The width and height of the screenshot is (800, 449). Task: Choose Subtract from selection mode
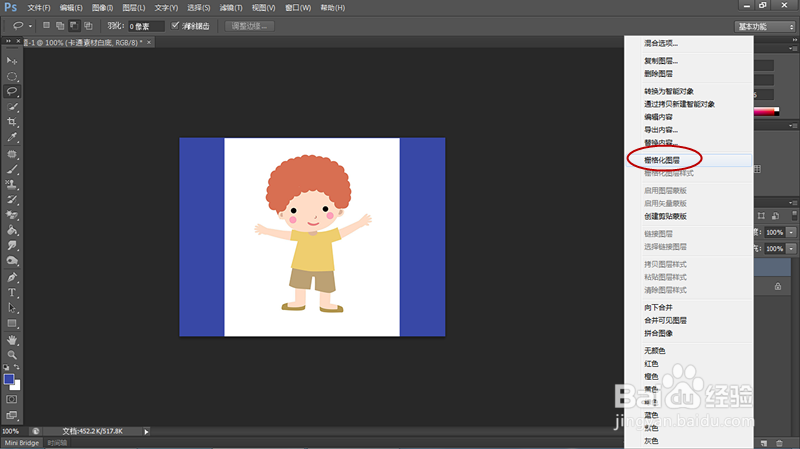coord(74,26)
